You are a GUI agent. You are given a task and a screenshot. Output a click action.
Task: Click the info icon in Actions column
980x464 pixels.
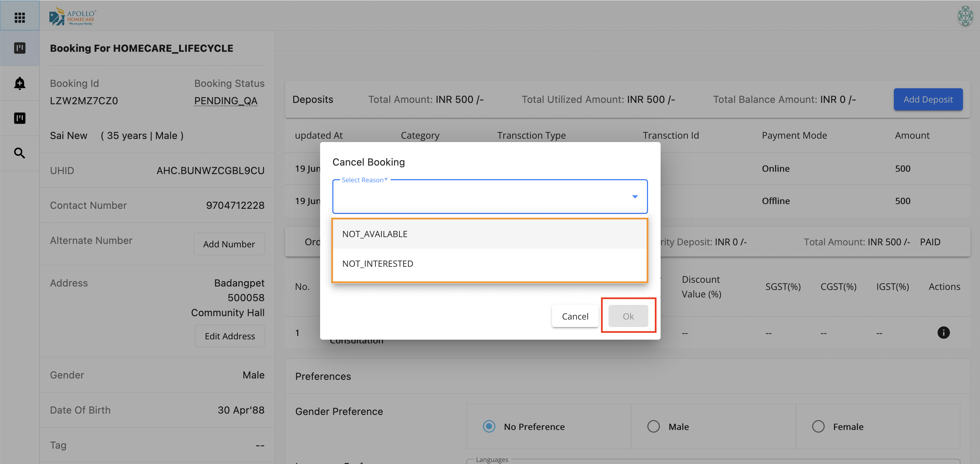(x=943, y=333)
